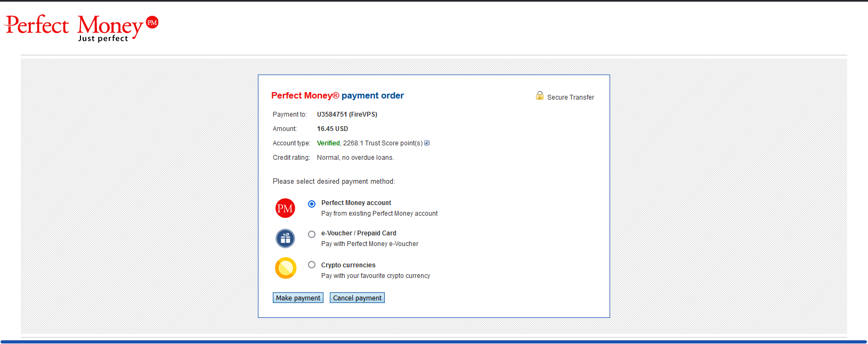Screen dimensions: 868x344
Task: Click 'Pay with your favourite crypto currency'
Action: pos(376,276)
